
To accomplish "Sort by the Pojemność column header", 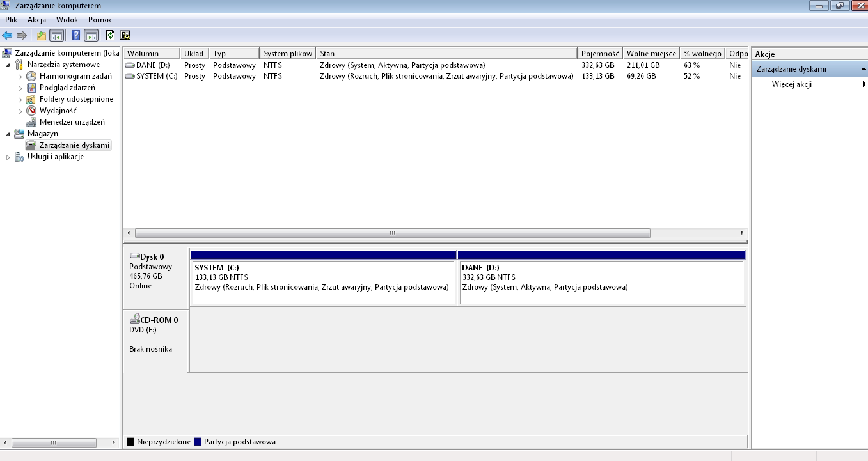I will (x=600, y=54).
